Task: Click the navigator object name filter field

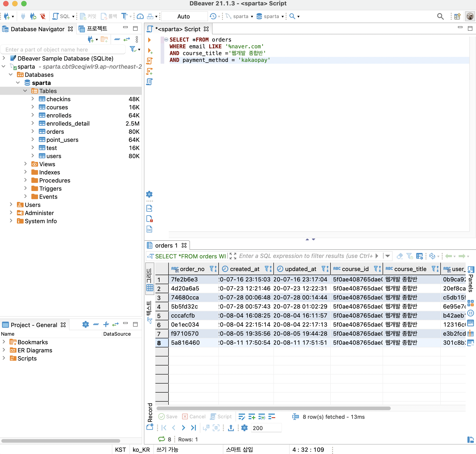Action: (63, 49)
